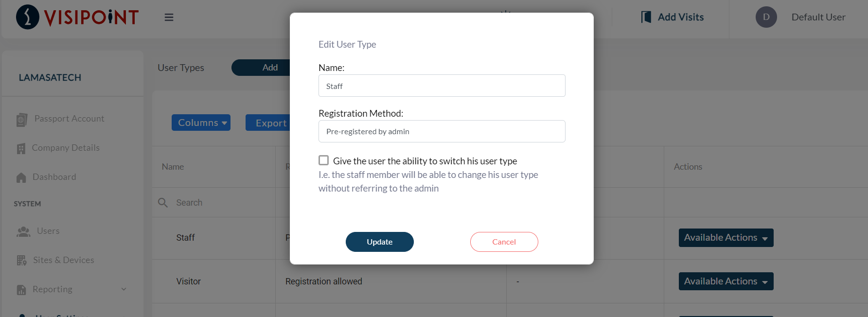The image size is (868, 317).
Task: Click the Name input field
Action: tap(442, 86)
